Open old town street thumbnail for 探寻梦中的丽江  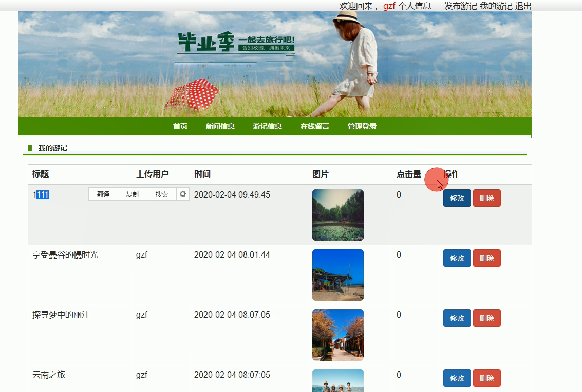338,335
